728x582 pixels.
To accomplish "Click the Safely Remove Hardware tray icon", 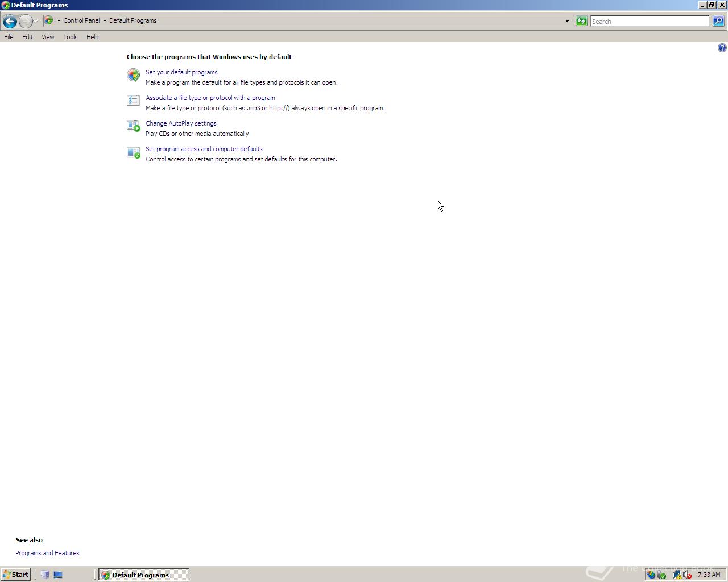I will [x=661, y=575].
